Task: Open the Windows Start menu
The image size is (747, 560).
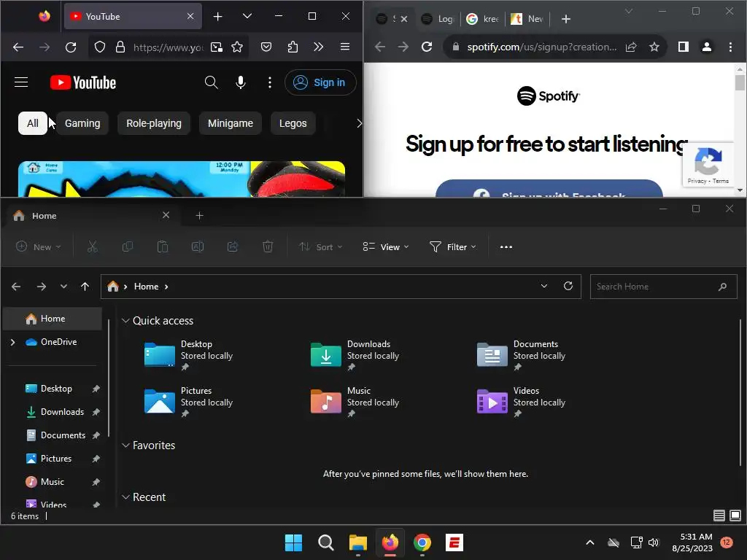Action: tap(293, 542)
